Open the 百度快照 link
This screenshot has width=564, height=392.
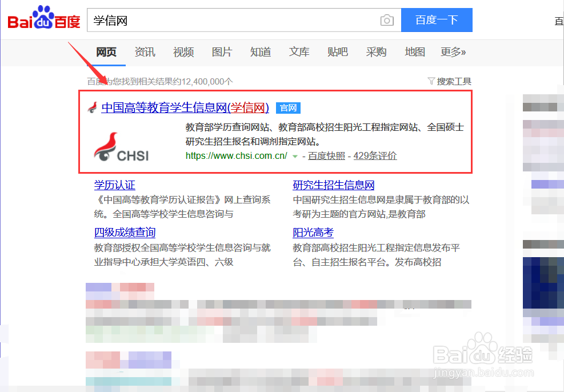326,156
